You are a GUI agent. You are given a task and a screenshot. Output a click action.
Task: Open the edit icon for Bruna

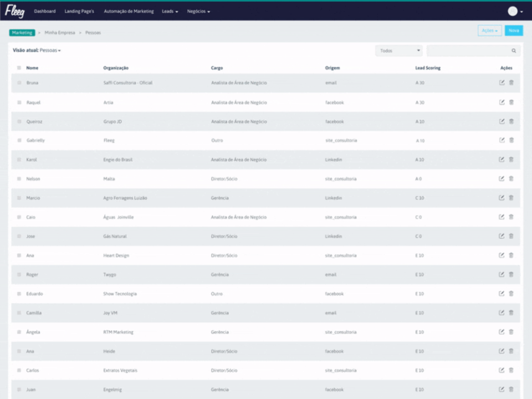(502, 83)
